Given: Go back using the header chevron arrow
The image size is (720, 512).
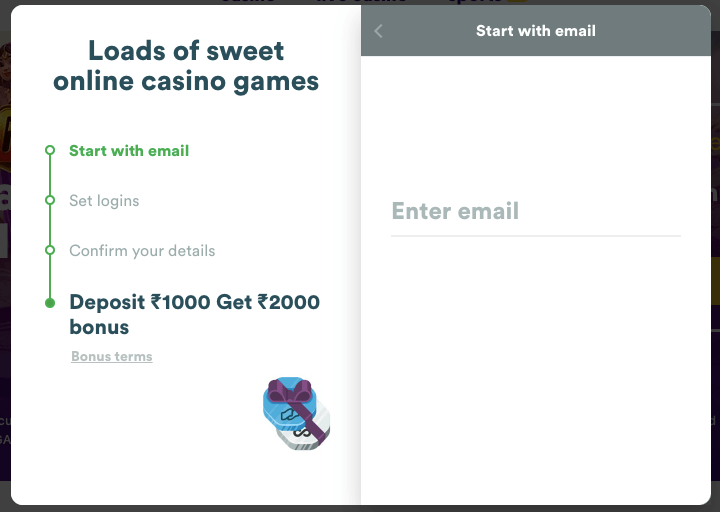Looking at the screenshot, I should tap(378, 31).
